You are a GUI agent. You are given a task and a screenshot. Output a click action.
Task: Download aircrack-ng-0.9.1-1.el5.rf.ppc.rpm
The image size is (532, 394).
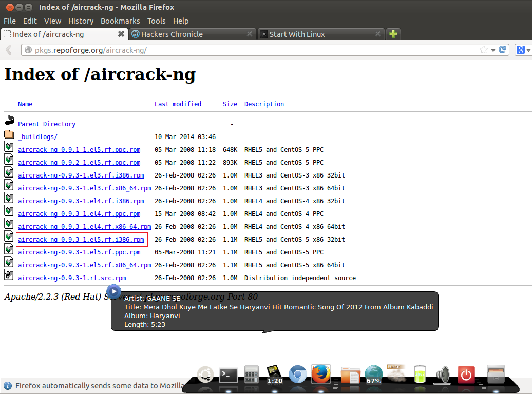[x=79, y=150]
